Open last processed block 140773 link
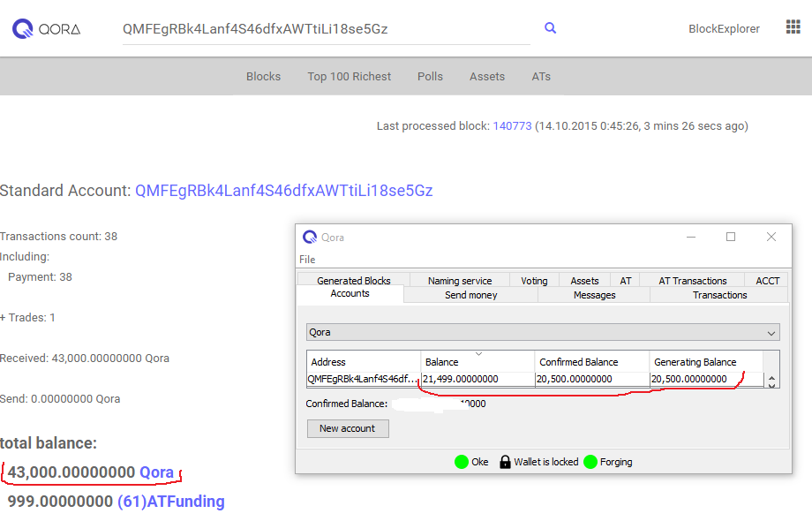The height and width of the screenshot is (521, 812). [512, 126]
